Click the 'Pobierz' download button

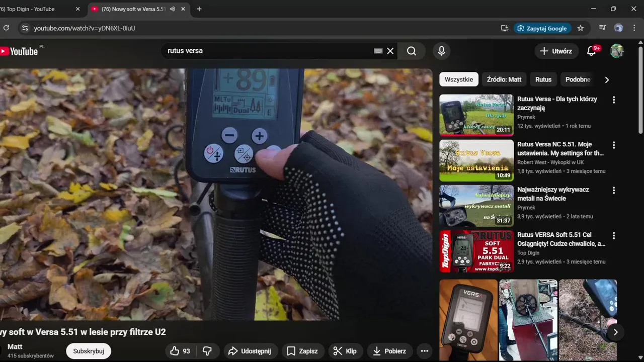pos(389,351)
